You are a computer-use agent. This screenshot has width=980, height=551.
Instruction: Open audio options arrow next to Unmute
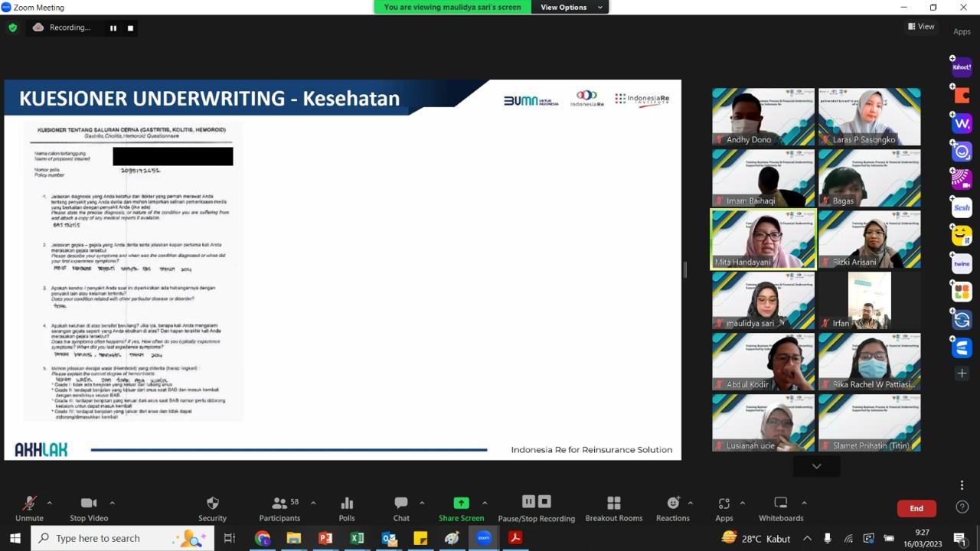click(x=50, y=503)
